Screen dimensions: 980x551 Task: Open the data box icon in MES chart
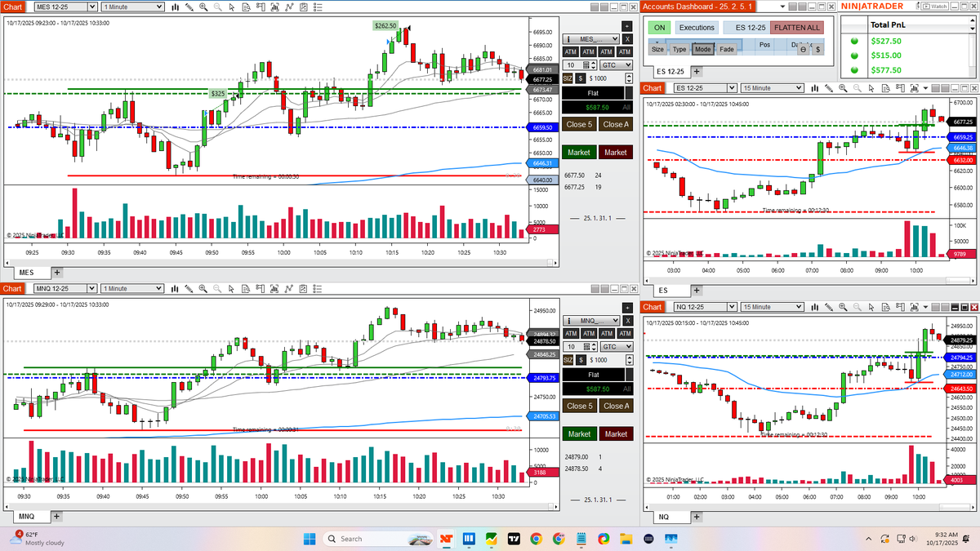point(246,7)
